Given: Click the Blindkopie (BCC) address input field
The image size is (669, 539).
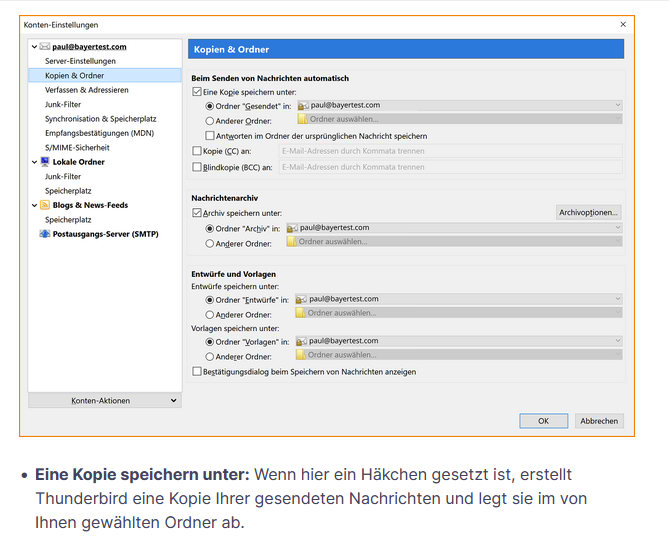Looking at the screenshot, I should [x=451, y=167].
